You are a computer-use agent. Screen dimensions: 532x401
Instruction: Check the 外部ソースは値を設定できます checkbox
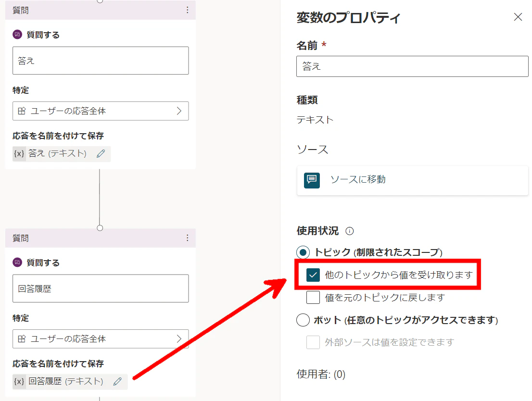313,342
